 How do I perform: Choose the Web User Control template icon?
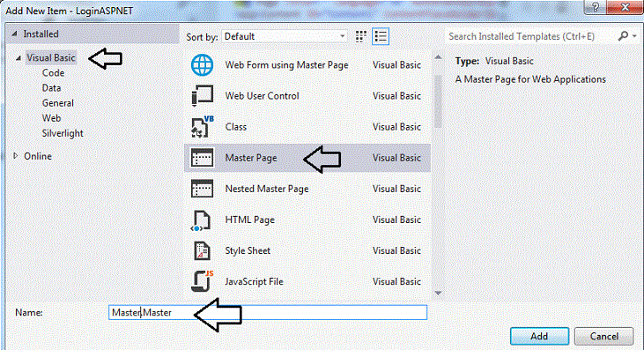click(202, 96)
